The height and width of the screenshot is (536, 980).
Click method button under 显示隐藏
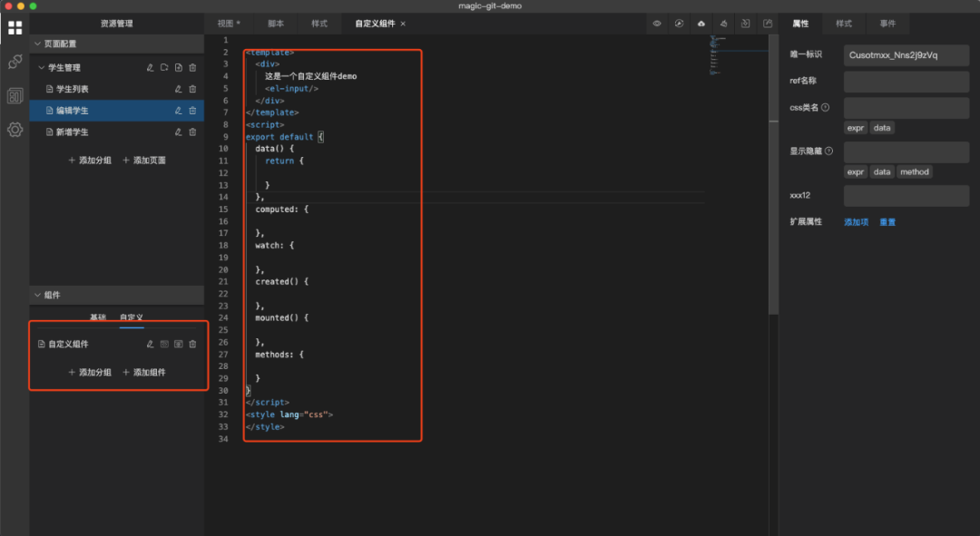[915, 171]
